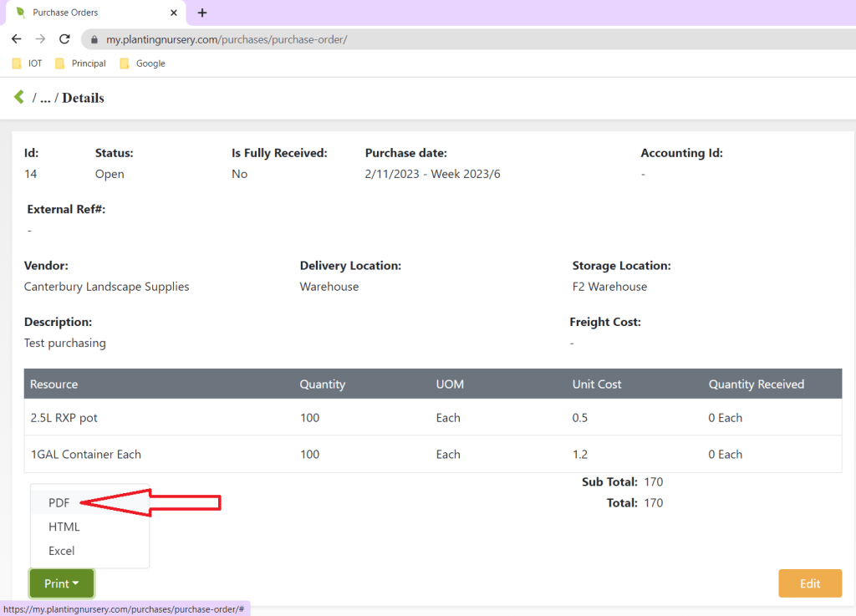This screenshot has height=616, width=856.
Task: Open the IOT bookmark folder
Action: [x=27, y=64]
